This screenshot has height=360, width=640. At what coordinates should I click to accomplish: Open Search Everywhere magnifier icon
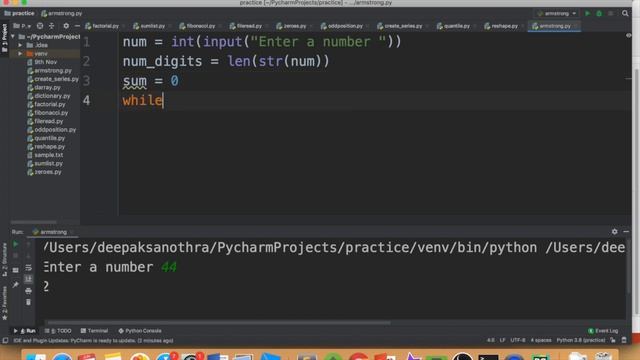point(625,13)
